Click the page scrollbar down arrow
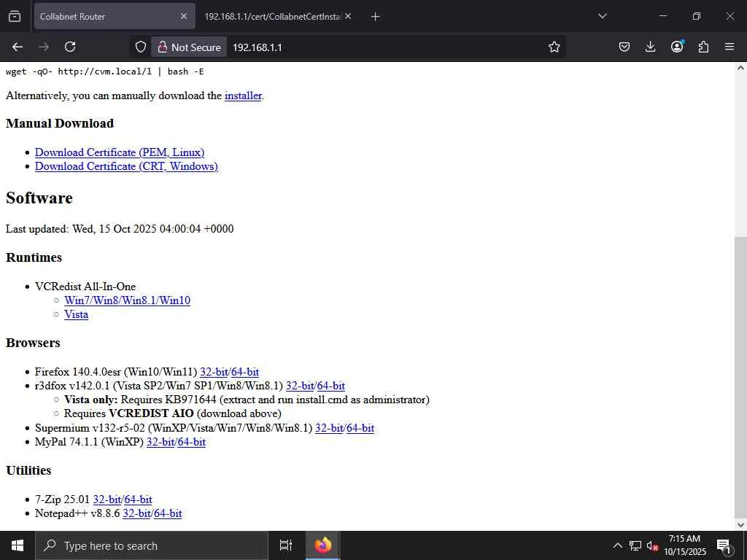The width and height of the screenshot is (747, 560). point(740,525)
